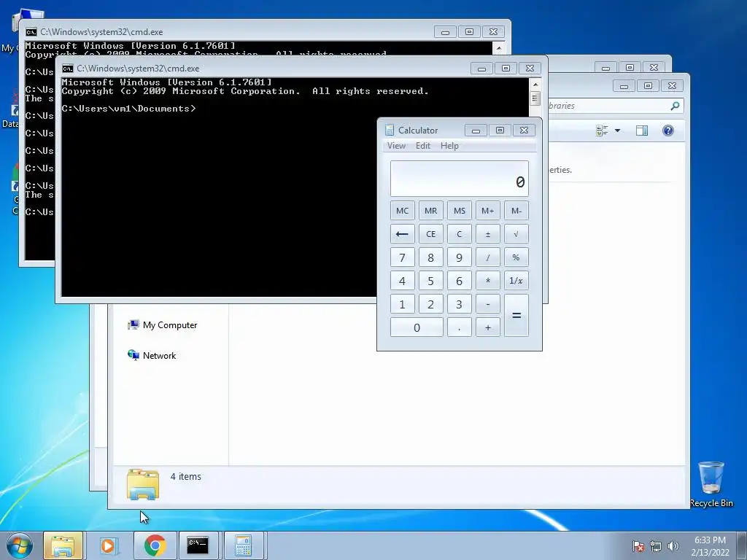This screenshot has height=560, width=747.
Task: Click scroll up arrow in back cmd window
Action: point(498,47)
